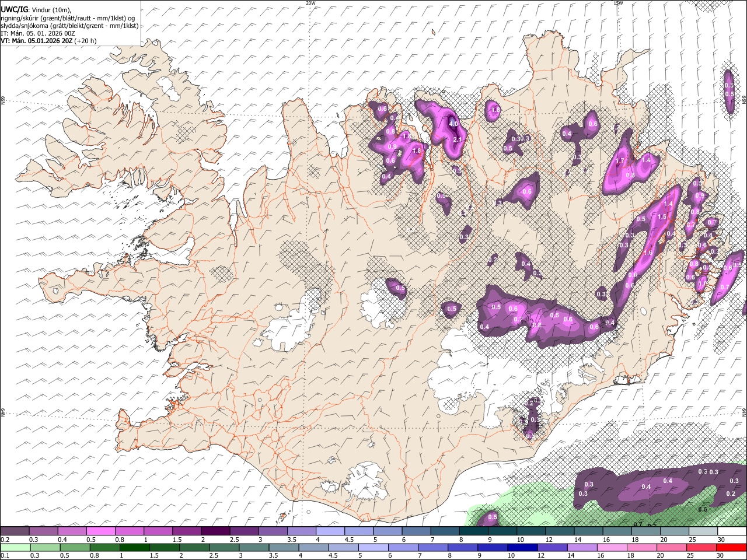Click the '1.5' snowfall value on map
This screenshot has width=747, height=560.
click(x=662, y=216)
